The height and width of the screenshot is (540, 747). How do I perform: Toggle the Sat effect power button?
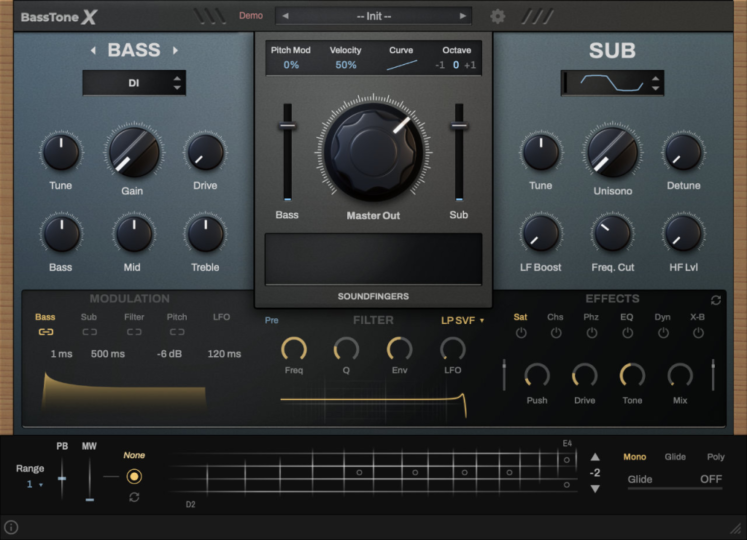pos(521,332)
